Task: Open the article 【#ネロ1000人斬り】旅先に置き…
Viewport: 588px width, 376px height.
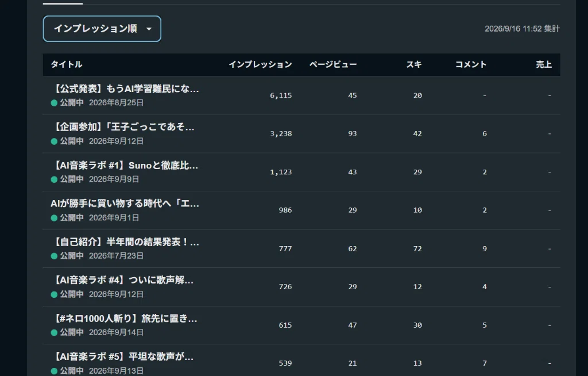Action: 124,319
